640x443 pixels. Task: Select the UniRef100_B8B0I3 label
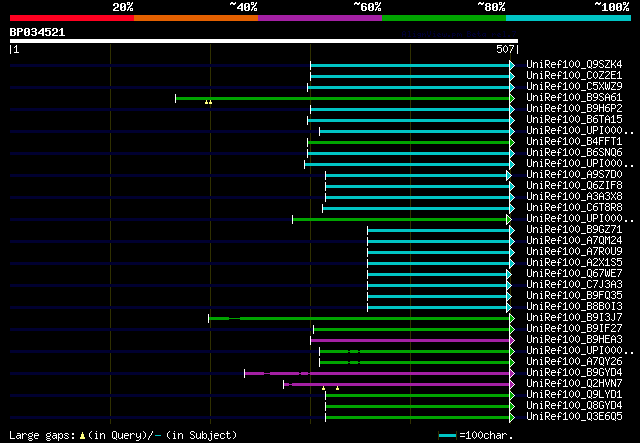[574, 307]
